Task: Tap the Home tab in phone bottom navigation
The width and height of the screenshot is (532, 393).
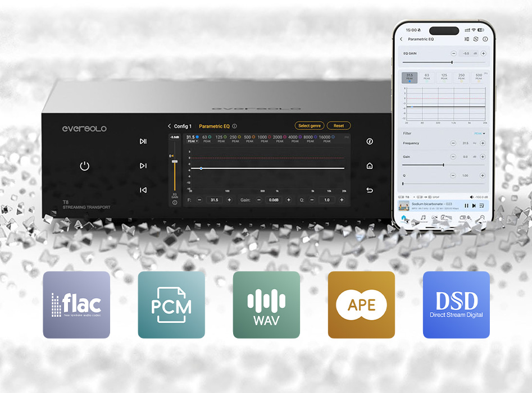Action: coord(403,219)
